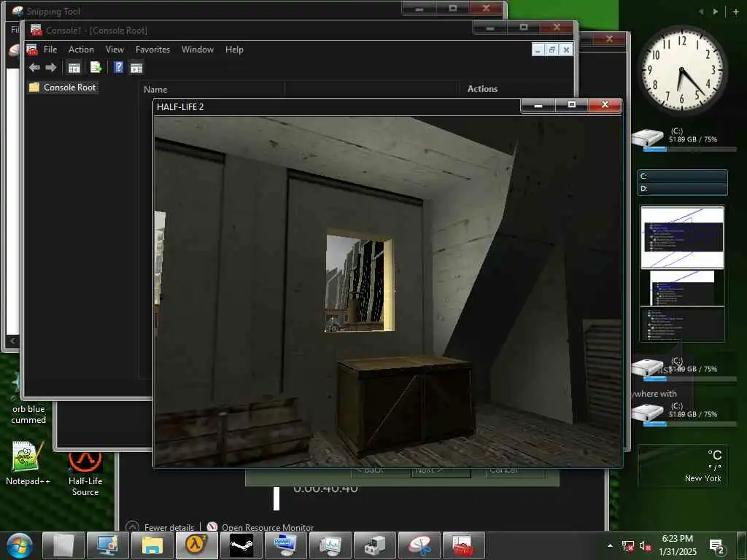Click the Export List toolbar icon

pos(96,68)
